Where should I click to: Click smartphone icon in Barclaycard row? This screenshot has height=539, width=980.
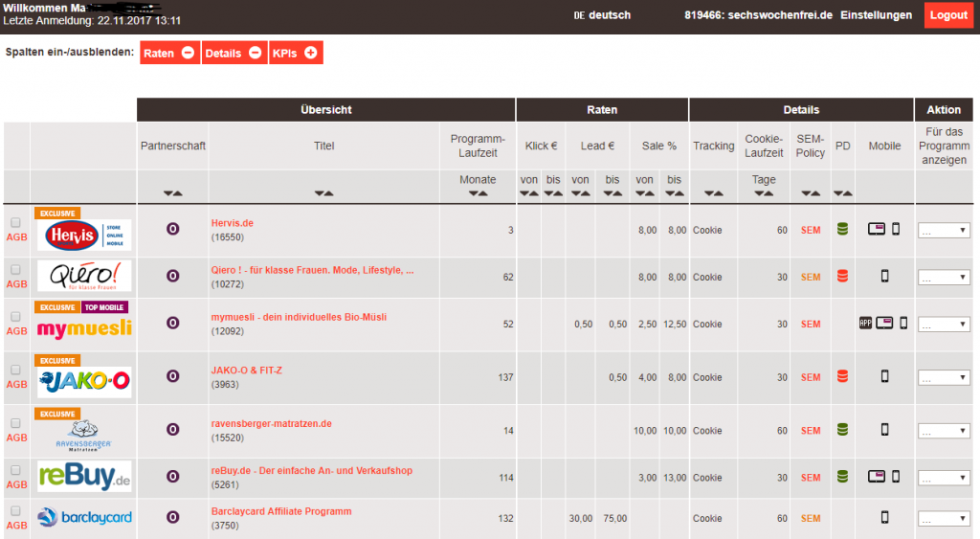point(884,517)
